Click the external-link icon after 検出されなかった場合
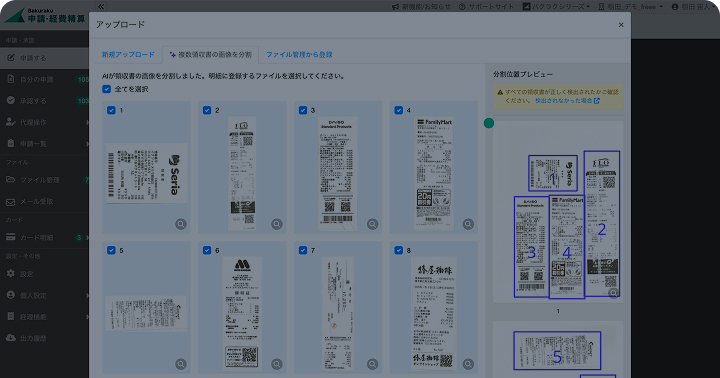This screenshot has height=378, width=720. 596,101
